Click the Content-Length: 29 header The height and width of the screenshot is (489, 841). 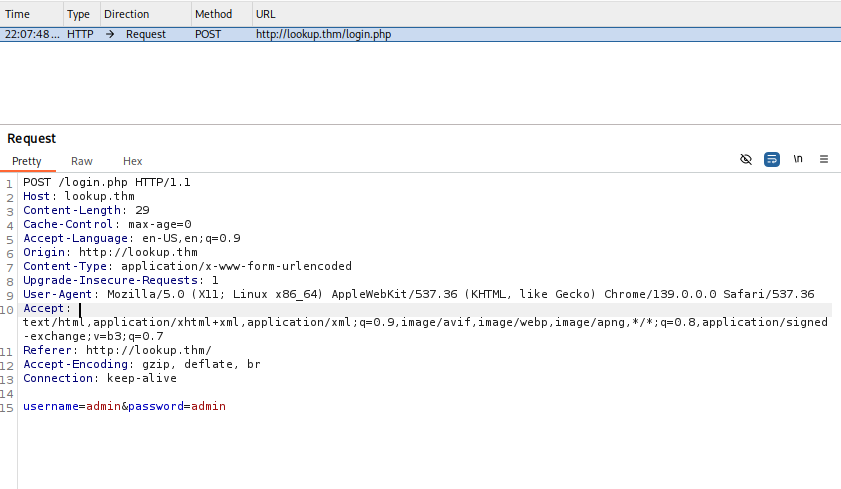[x=86, y=210]
